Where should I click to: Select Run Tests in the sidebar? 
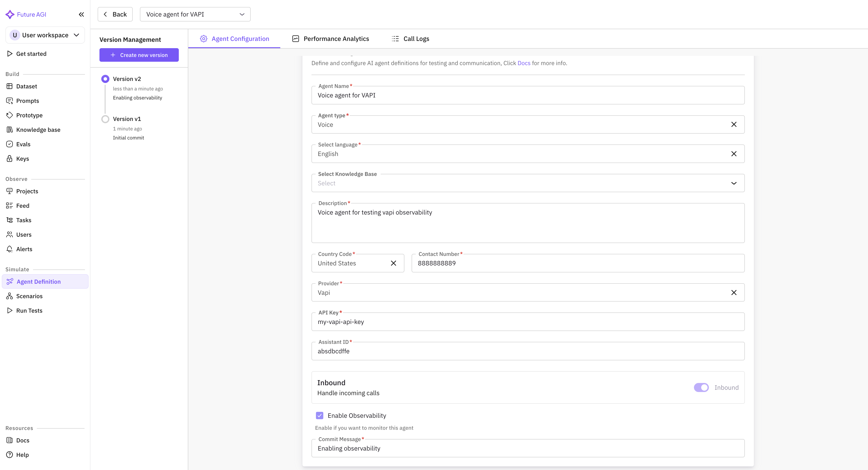tap(29, 310)
